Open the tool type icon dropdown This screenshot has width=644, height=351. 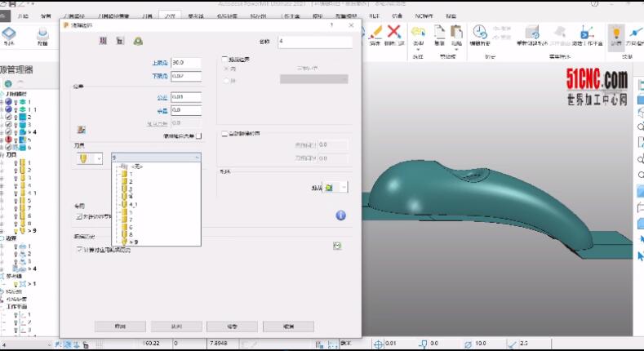pyautogui.click(x=99, y=158)
